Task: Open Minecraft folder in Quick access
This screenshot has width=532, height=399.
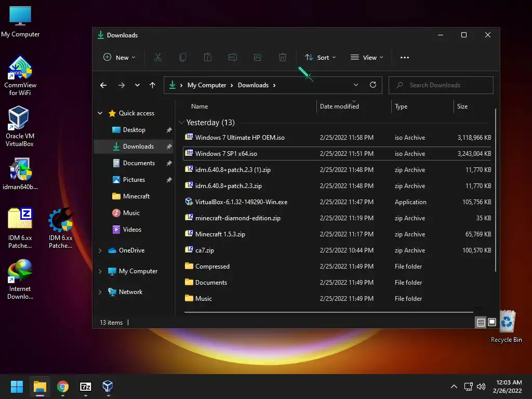Action: (134, 196)
